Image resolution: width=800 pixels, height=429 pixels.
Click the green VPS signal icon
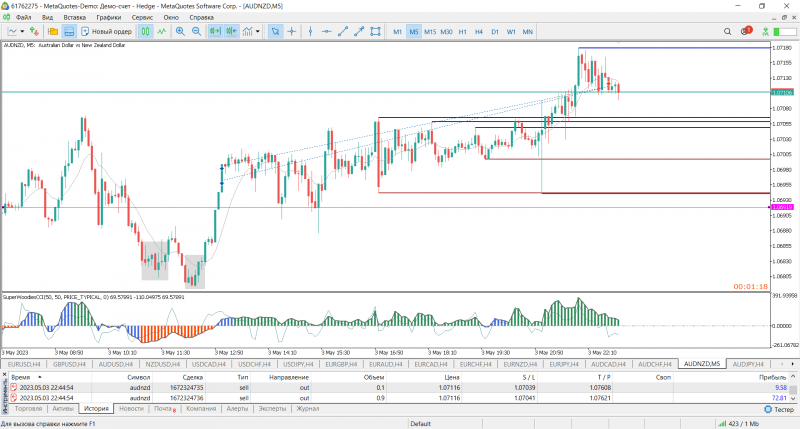pos(765,32)
